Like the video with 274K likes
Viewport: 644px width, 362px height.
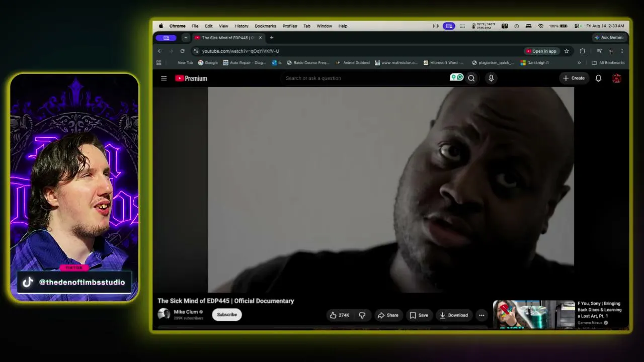click(x=339, y=315)
